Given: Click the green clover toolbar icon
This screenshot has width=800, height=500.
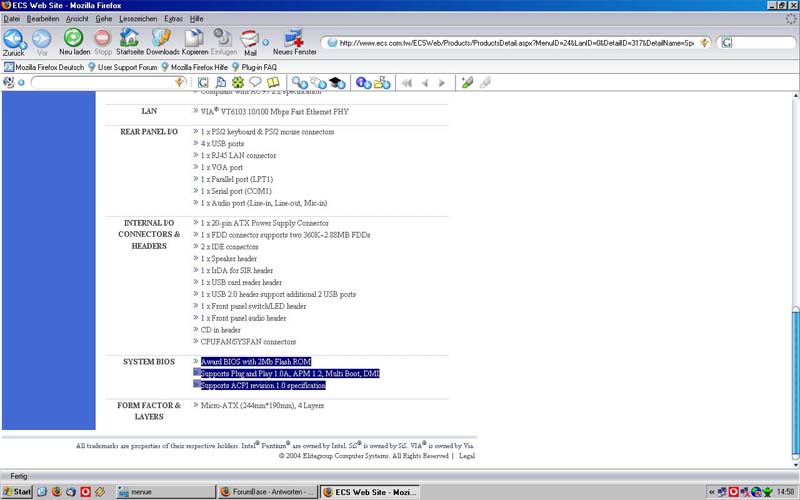Looking at the screenshot, I should [238, 83].
